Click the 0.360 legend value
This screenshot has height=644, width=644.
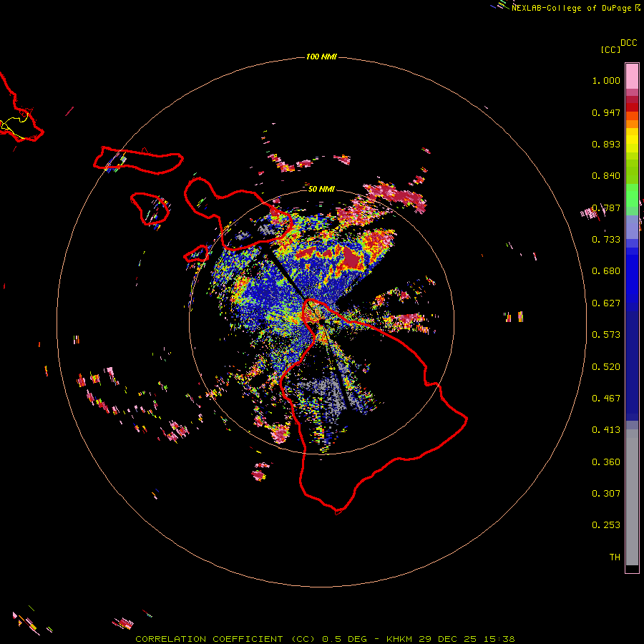pos(606,462)
